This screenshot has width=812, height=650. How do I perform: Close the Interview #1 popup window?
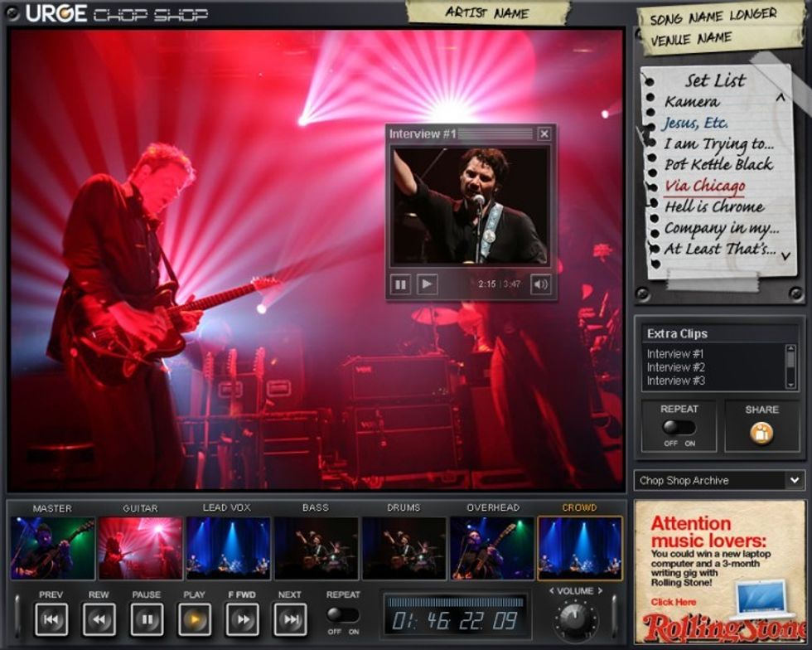tap(544, 134)
